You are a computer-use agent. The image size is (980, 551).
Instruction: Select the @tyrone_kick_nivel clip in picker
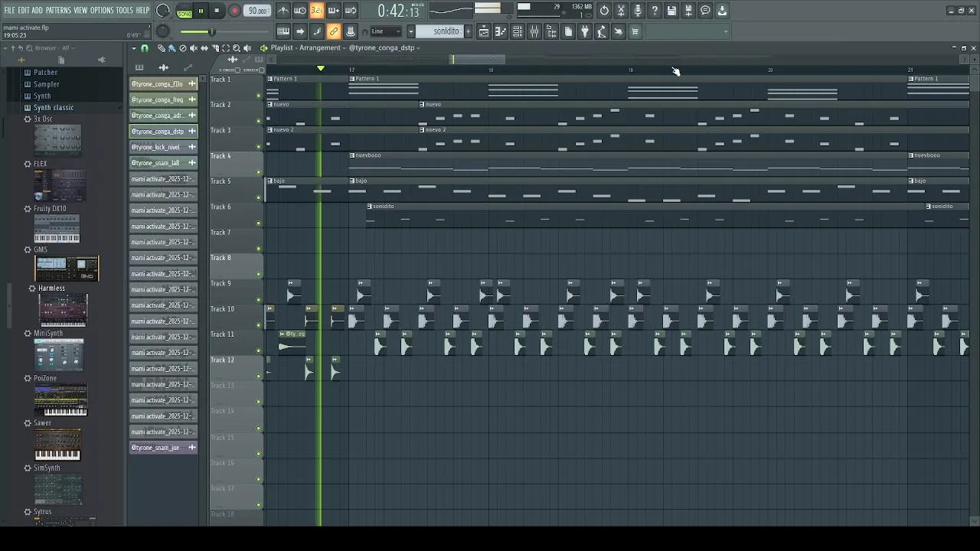tap(163, 147)
